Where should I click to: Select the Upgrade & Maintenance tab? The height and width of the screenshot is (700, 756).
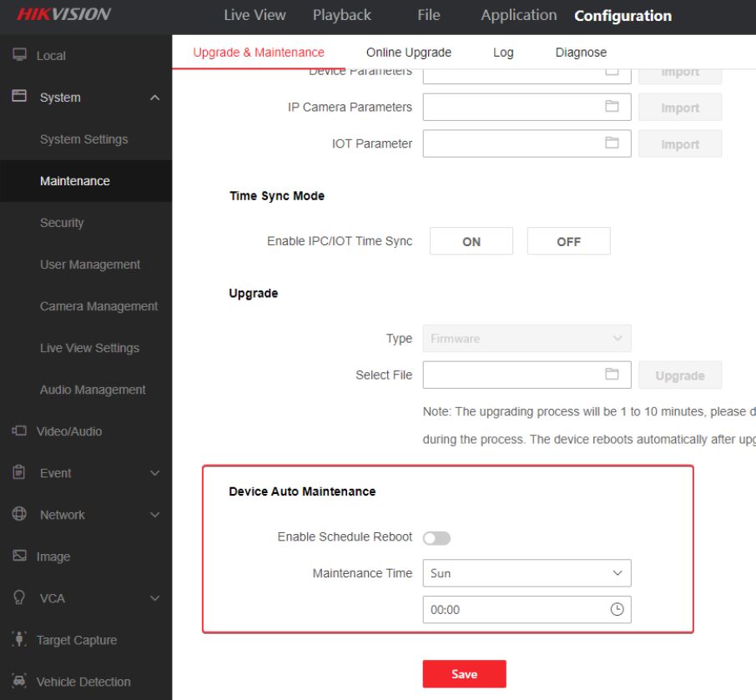coord(259,52)
